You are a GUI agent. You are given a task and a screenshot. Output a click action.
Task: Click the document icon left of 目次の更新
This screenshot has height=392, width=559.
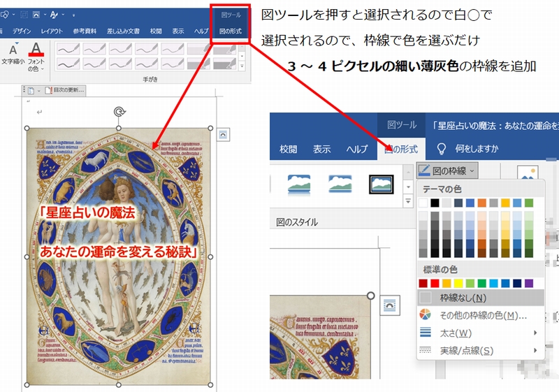31,91
